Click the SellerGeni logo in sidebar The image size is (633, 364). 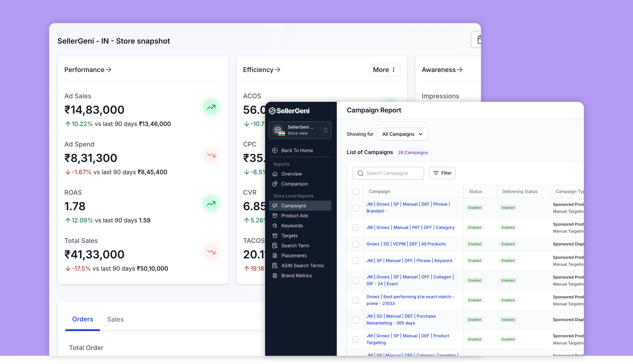tap(289, 111)
